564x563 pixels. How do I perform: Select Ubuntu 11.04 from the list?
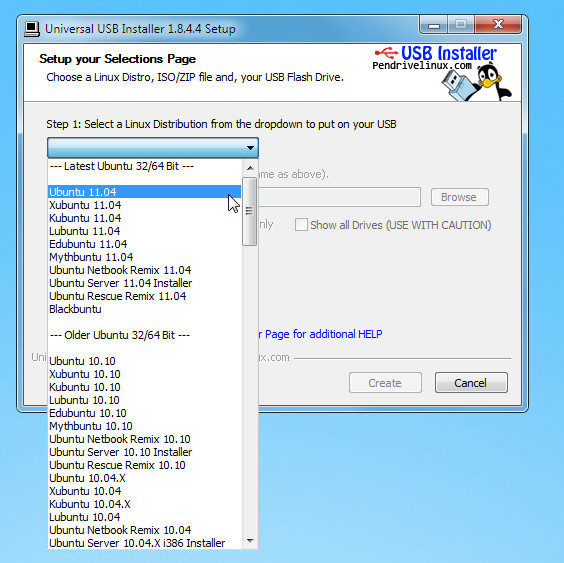pos(144,192)
